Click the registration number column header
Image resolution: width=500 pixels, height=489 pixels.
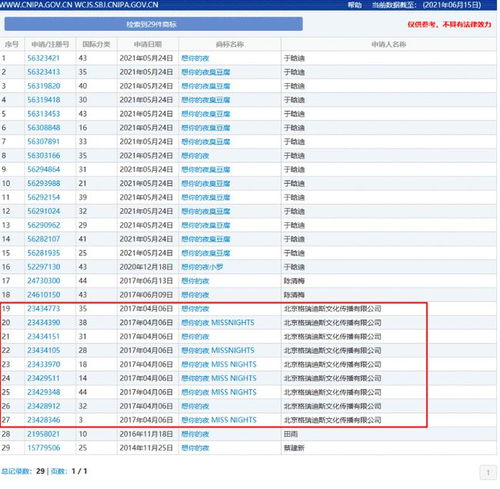click(50, 44)
